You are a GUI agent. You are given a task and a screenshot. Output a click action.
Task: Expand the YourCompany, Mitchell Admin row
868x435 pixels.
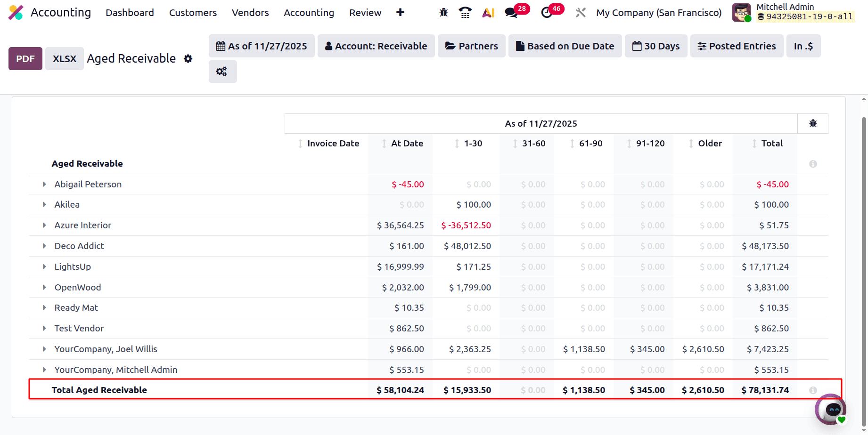click(44, 370)
